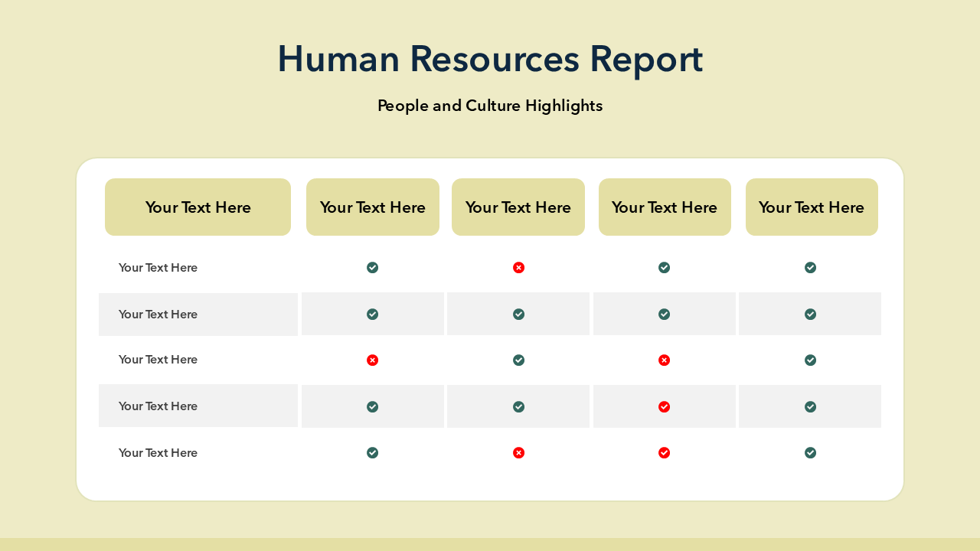
Task: Click the bottom row label 'Your Text Here'
Action: coord(158,453)
